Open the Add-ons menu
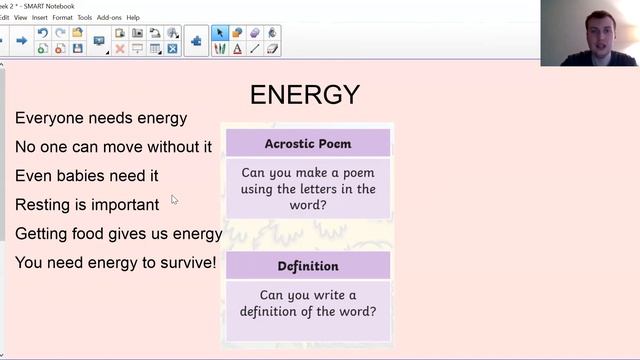 pos(109,18)
